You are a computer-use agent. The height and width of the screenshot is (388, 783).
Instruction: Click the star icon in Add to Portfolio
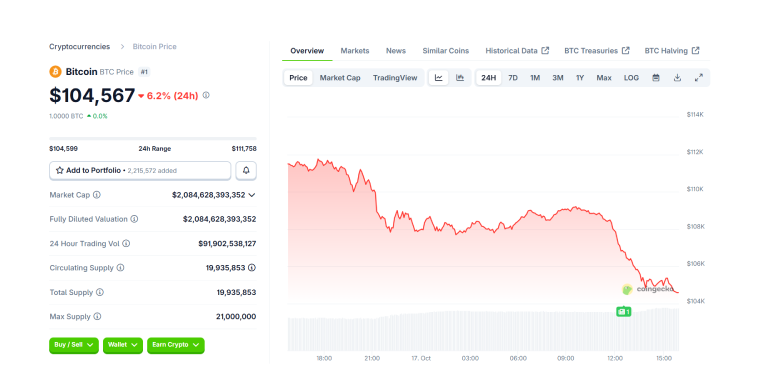[59, 170]
